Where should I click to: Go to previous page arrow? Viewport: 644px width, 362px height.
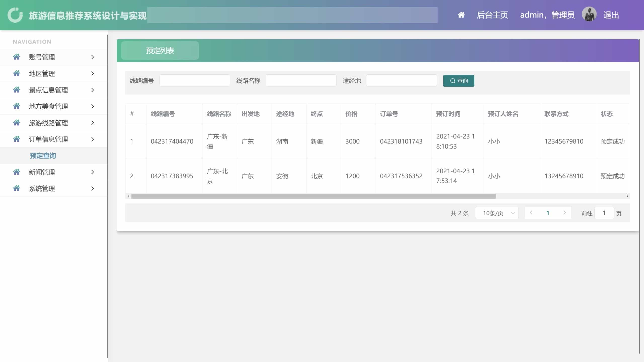pos(531,213)
